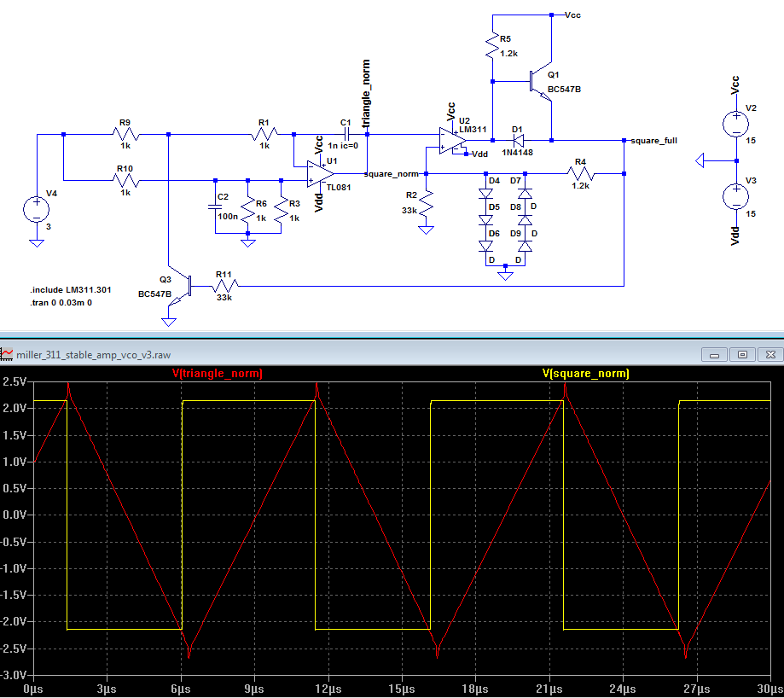Select diode D4 symbol
Screen dimensions: 784x698
(x=485, y=194)
